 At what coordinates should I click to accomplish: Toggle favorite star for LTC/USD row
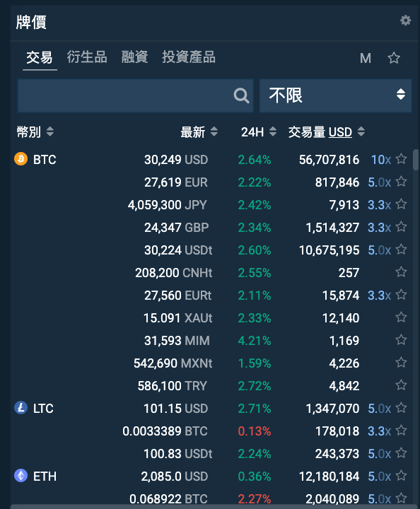(401, 408)
